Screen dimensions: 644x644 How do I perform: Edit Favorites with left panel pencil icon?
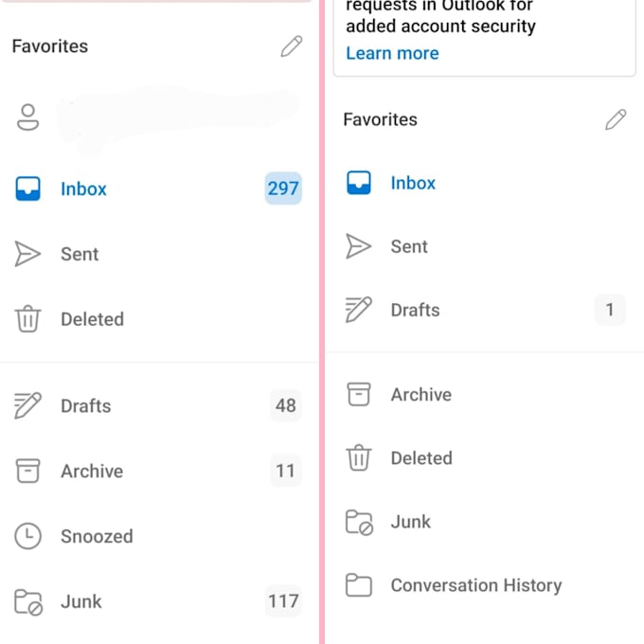pos(291,46)
